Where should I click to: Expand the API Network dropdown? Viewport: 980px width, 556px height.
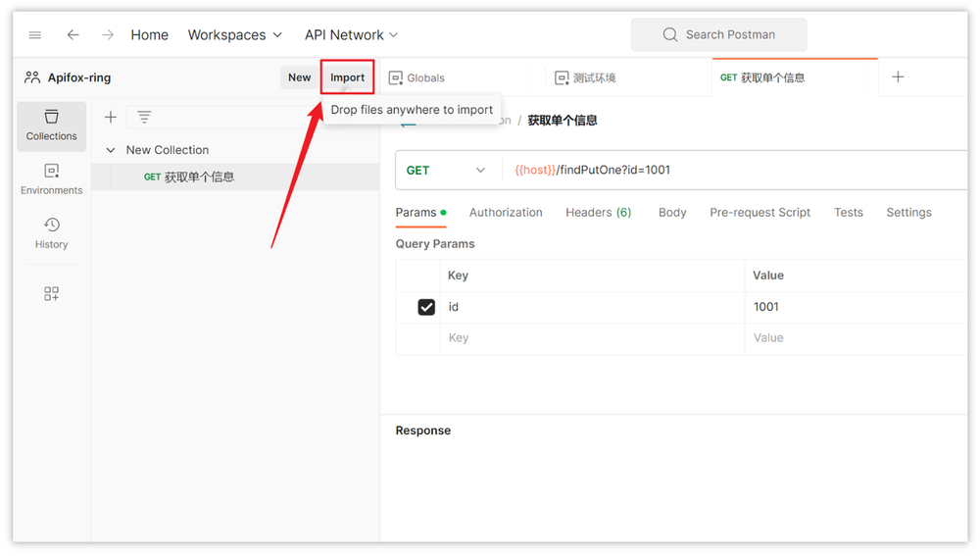click(x=351, y=34)
